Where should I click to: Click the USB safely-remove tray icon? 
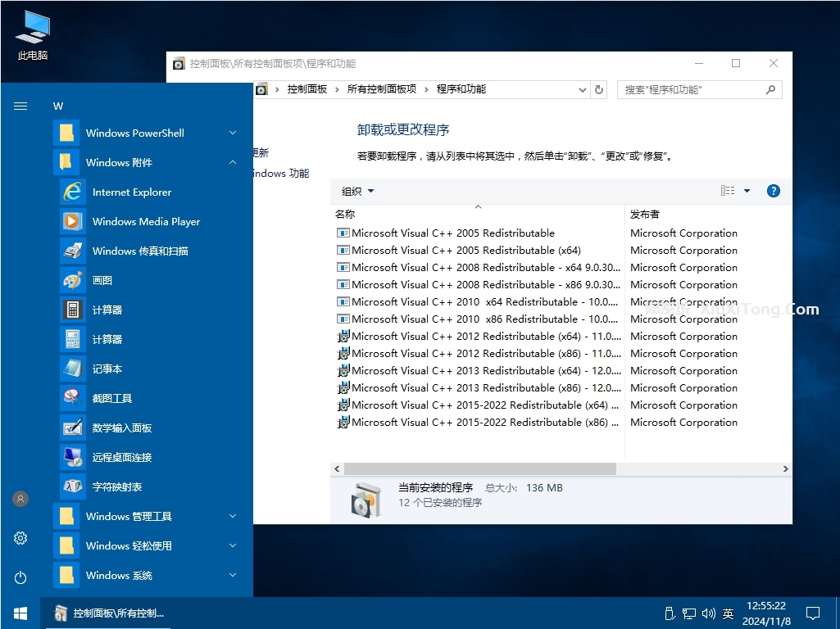click(x=670, y=613)
